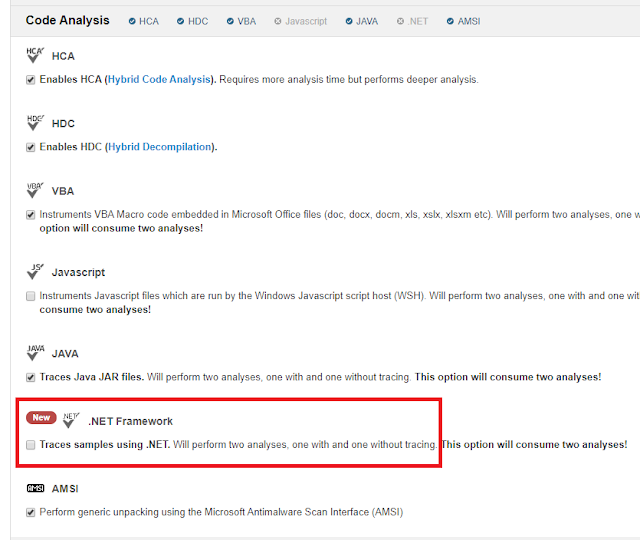Toggle the VBA Macro instrumentation checkbox
The height and width of the screenshot is (540, 640).
point(31,215)
